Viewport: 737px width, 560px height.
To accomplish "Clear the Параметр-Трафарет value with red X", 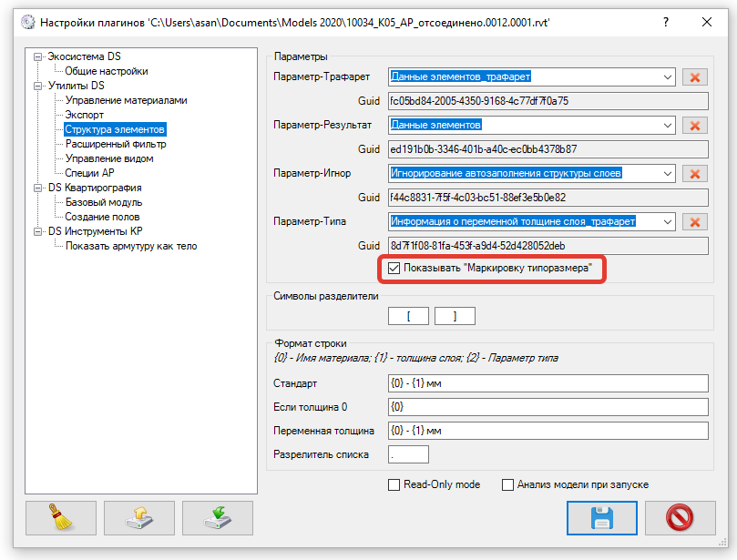I will 694,77.
